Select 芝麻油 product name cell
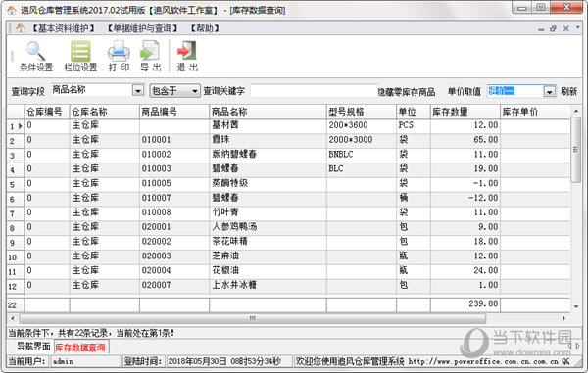Screen dimensions: 588x373 (268, 256)
